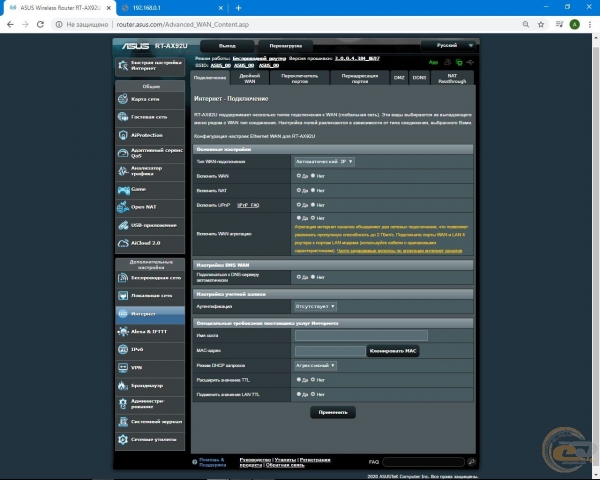Open the UPnP FAQ link

248,205
